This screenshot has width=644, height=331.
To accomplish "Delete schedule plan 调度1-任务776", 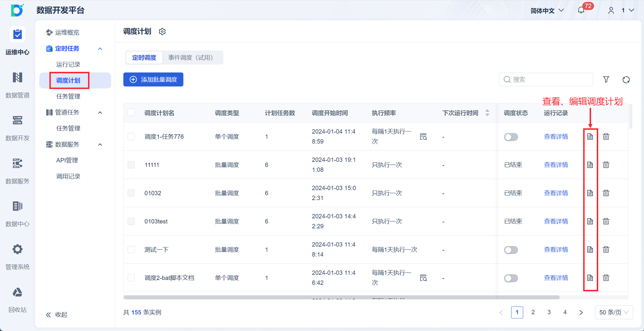I will [606, 137].
